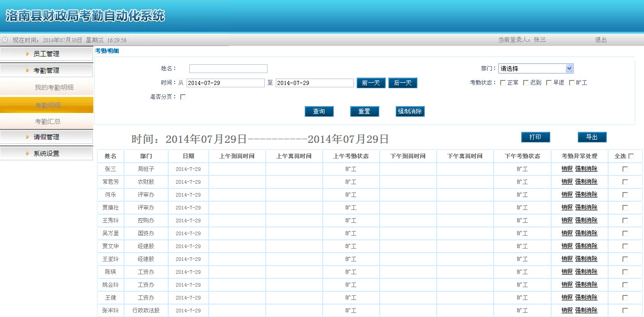Go to 考勤汇总 sidebar item
Image resolution: width=644 pixels, height=317 pixels.
click(48, 121)
